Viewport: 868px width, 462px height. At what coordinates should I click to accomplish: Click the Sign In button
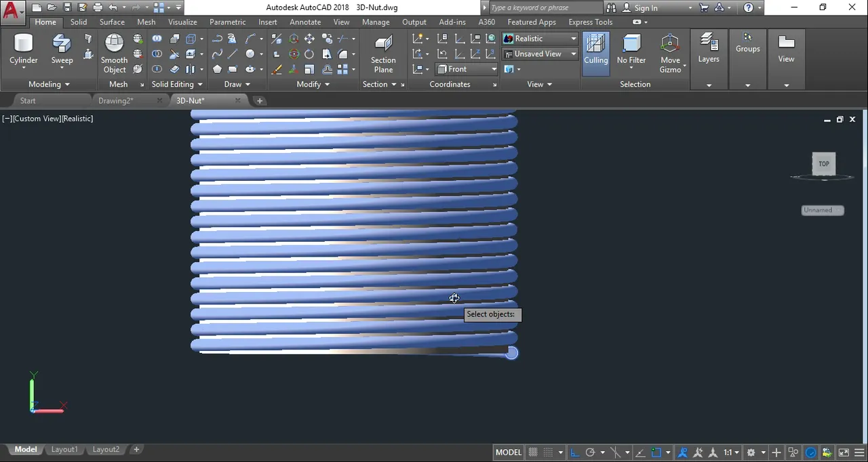coord(646,7)
